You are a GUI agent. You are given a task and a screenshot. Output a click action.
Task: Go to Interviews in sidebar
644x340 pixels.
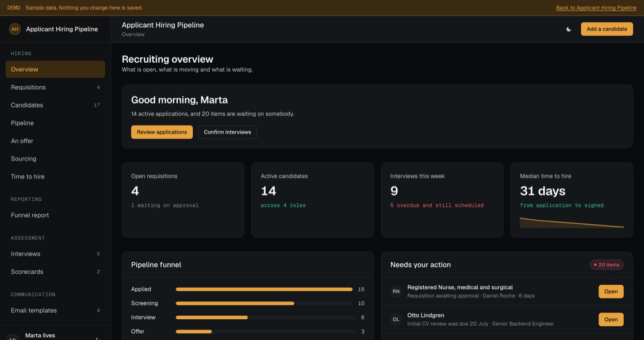coord(55,254)
